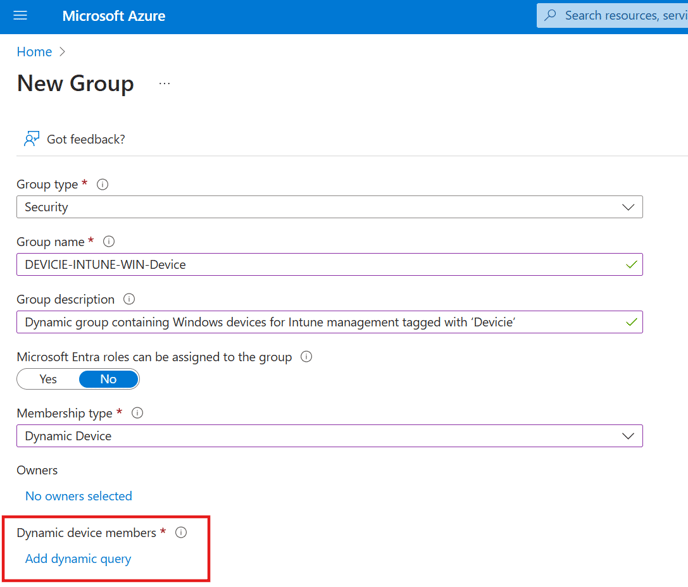Show info for Entra roles assignment

click(306, 357)
